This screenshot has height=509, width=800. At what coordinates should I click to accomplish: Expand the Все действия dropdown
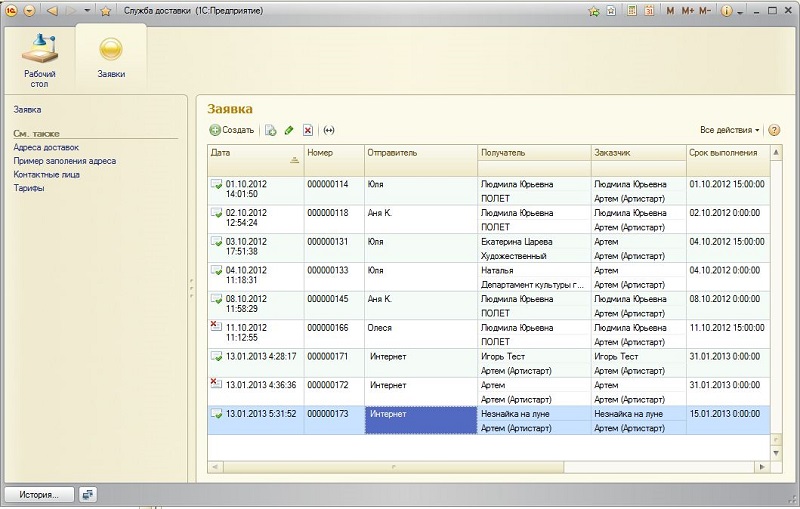[730, 130]
